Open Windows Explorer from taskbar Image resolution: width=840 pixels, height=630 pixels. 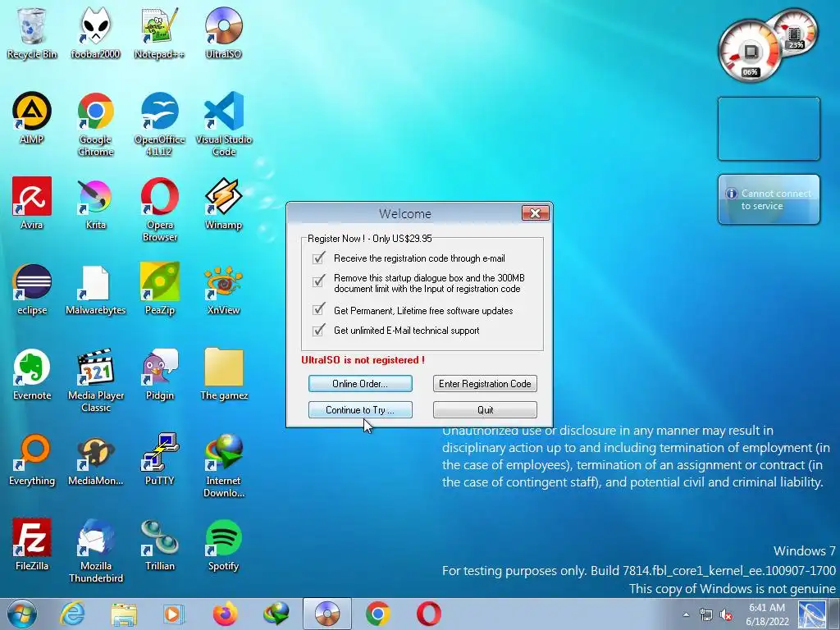[x=124, y=614]
